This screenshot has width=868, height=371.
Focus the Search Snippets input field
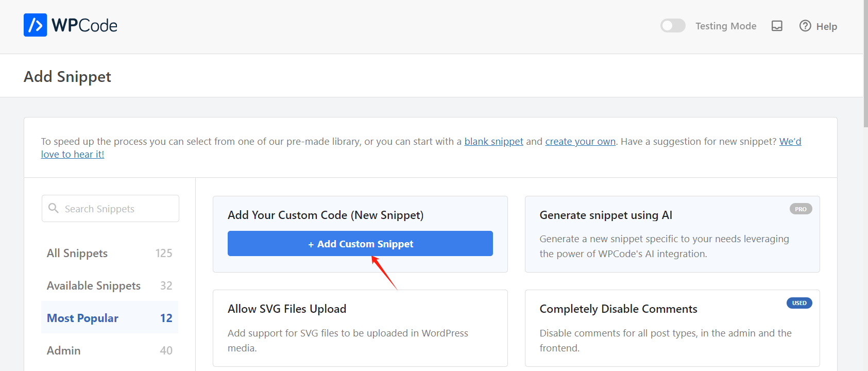[118, 209]
